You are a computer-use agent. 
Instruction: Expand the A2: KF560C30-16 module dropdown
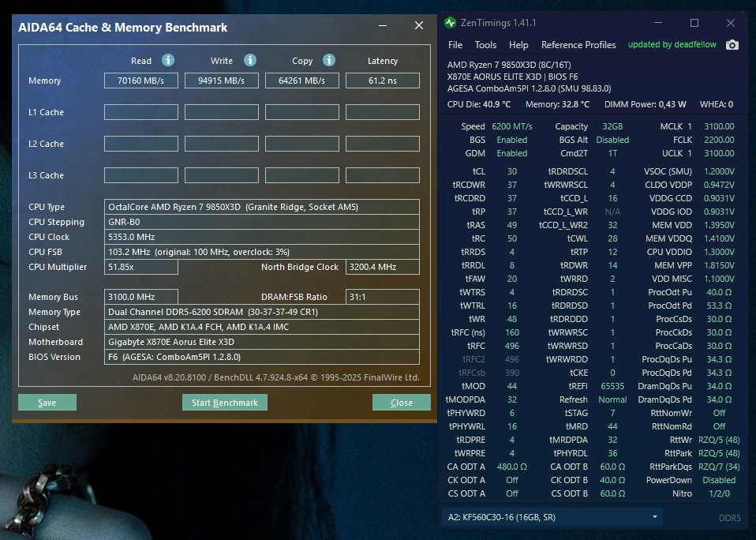(x=552, y=517)
